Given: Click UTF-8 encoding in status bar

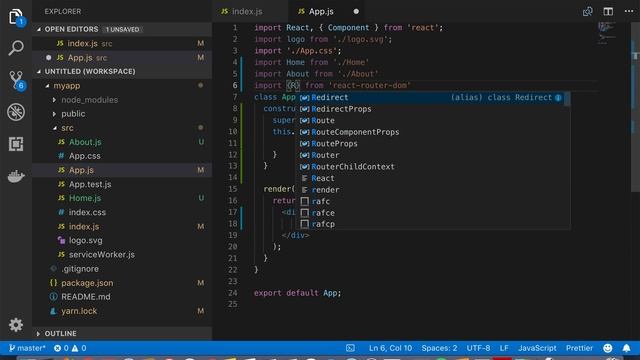Looking at the screenshot, I should pos(478,348).
